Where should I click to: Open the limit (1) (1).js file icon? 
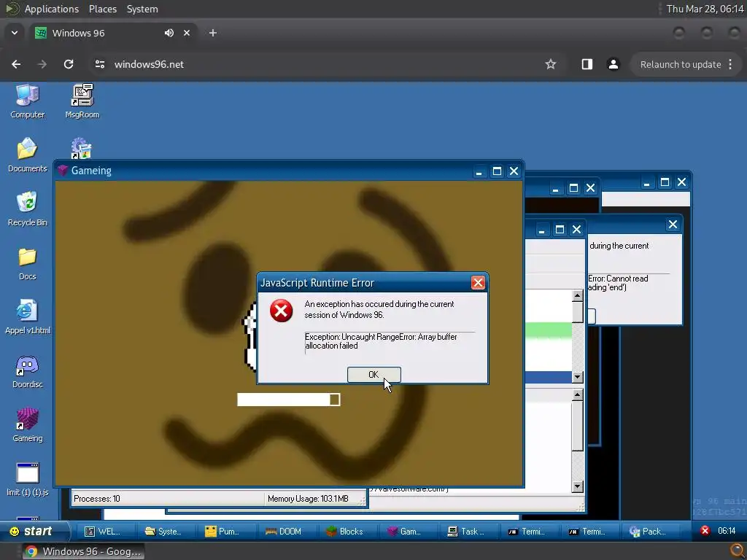(x=27, y=479)
